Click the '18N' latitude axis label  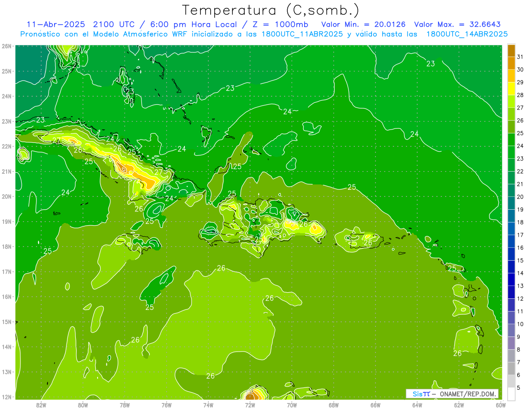(x=7, y=247)
